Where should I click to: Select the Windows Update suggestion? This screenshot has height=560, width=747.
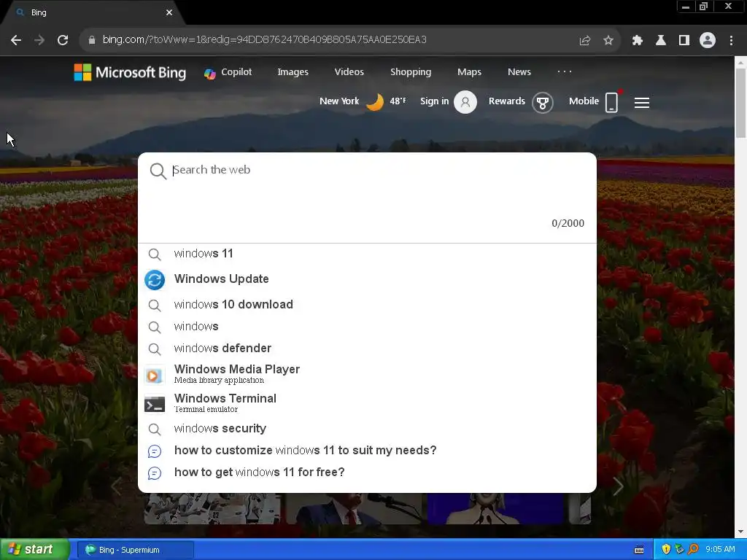coord(367,279)
